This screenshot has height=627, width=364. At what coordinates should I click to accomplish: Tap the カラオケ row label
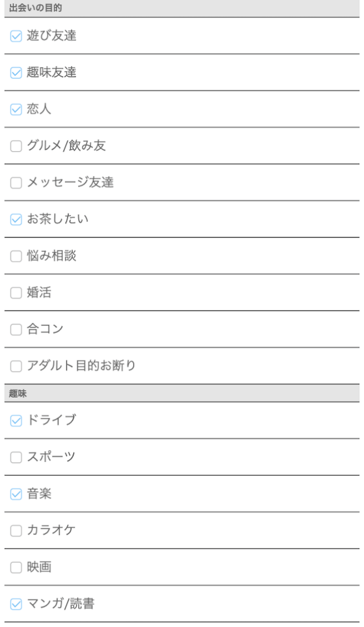[x=50, y=530]
